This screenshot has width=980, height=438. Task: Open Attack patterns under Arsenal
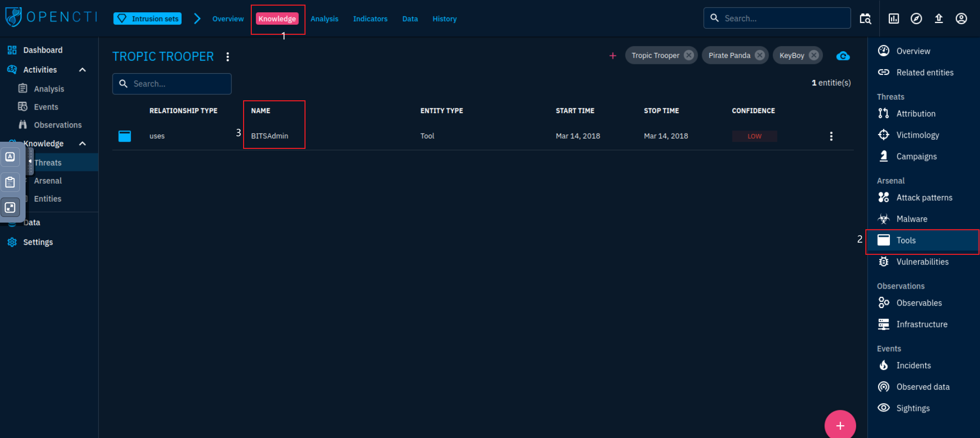coord(923,198)
